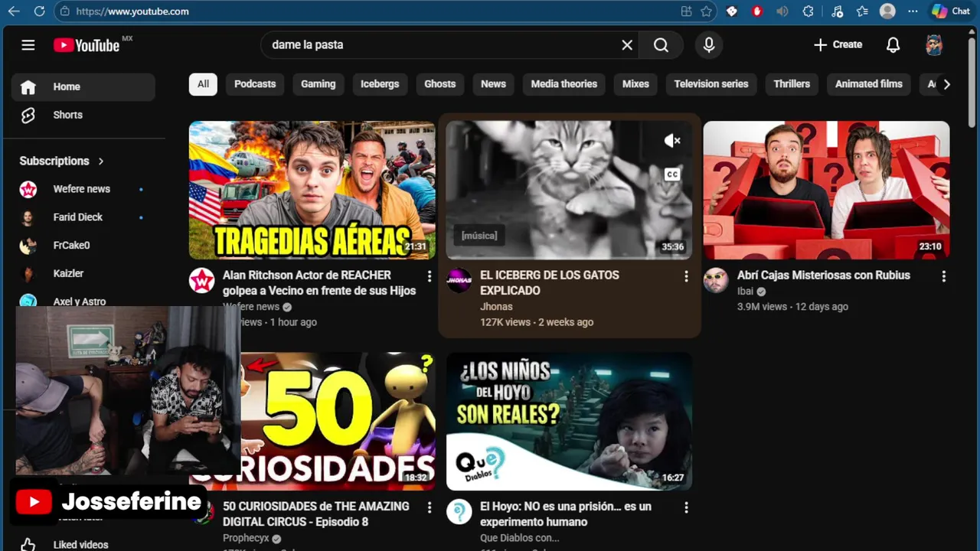Viewport: 980px width, 551px height.
Task: Open the YouTube account avatar menu
Action: 934,45
